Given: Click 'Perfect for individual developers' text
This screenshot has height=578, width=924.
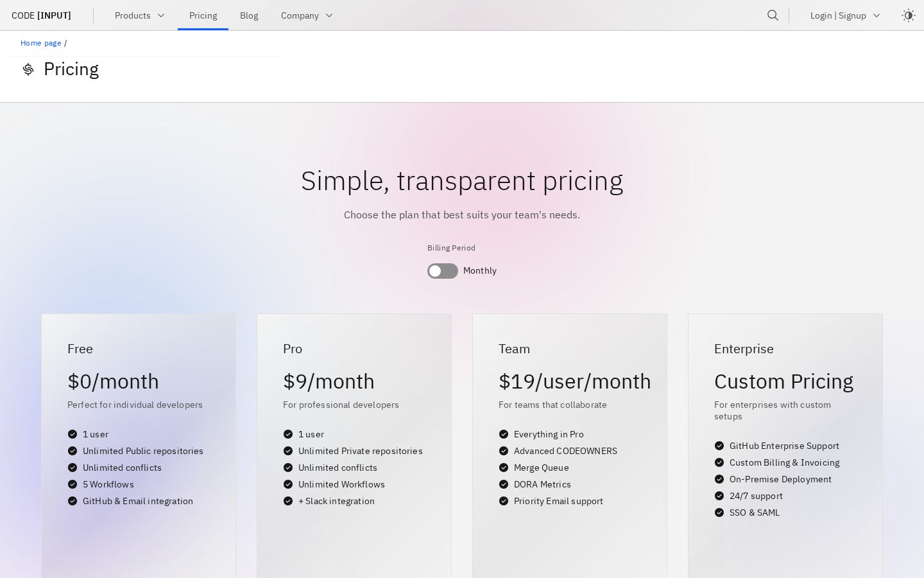Looking at the screenshot, I should pos(135,405).
